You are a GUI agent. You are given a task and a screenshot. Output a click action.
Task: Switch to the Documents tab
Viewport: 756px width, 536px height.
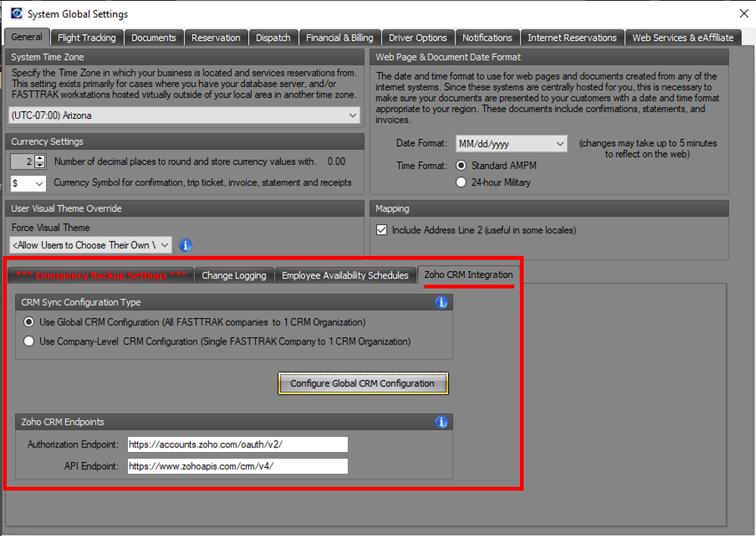[154, 38]
